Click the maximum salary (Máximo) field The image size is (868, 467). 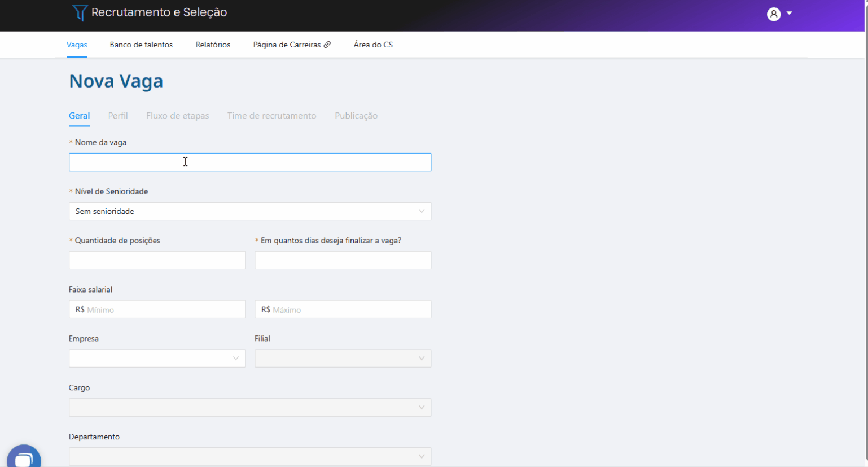343,309
